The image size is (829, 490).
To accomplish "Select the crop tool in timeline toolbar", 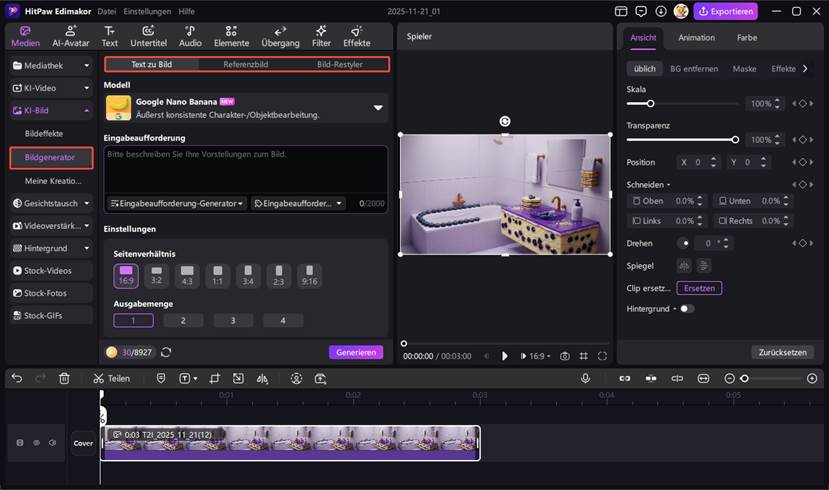I will point(214,379).
